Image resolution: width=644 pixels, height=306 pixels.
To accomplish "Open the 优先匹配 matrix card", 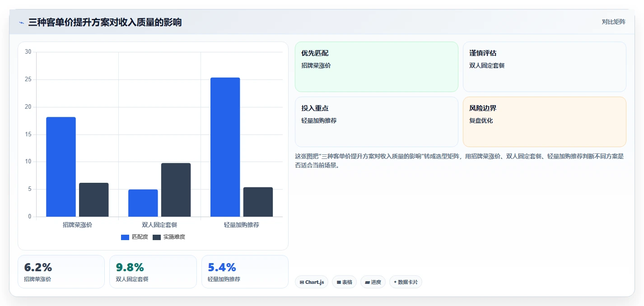I will click(x=377, y=67).
